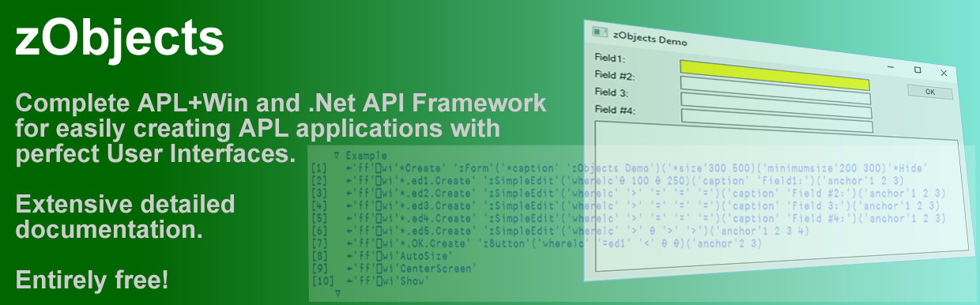Image resolution: width=980 pixels, height=305 pixels.
Task: Close the zObjects Demo window
Action: (x=944, y=73)
